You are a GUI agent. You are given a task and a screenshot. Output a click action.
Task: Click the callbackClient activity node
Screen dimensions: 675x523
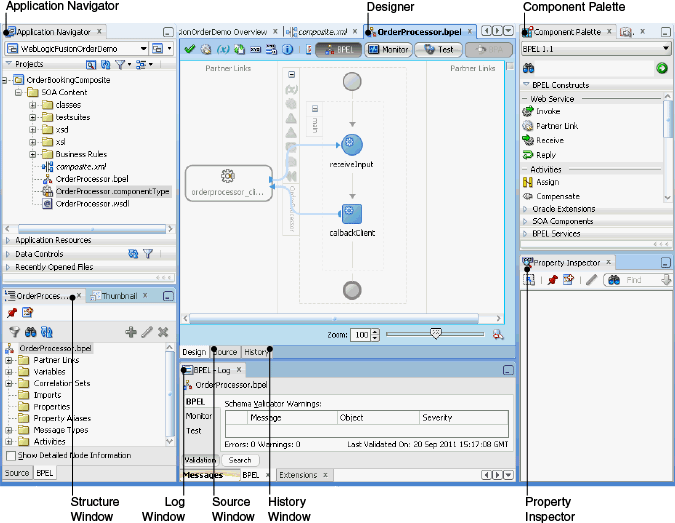(352, 214)
